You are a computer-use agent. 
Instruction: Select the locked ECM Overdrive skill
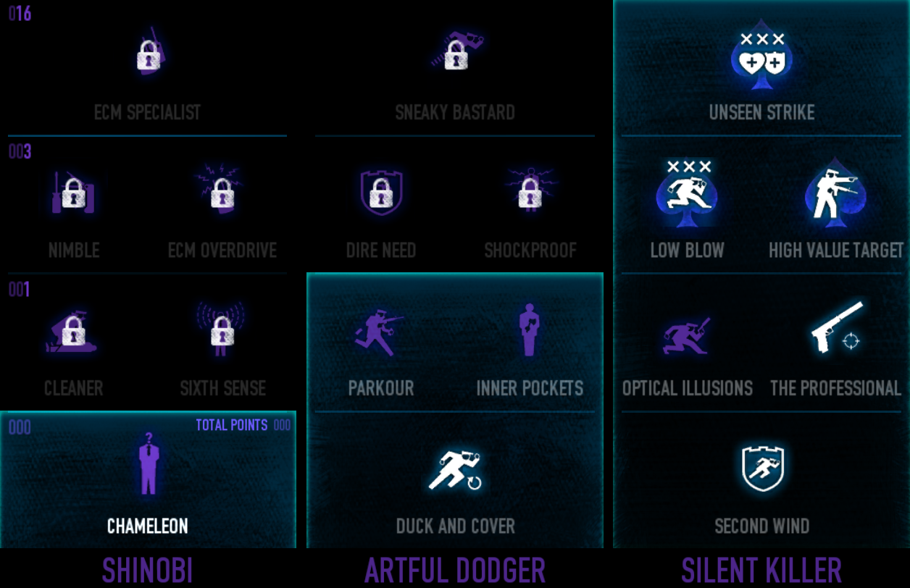(x=222, y=190)
